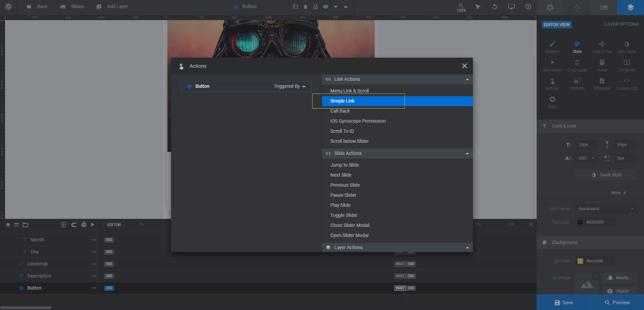Click the undo history icon

point(495,7)
